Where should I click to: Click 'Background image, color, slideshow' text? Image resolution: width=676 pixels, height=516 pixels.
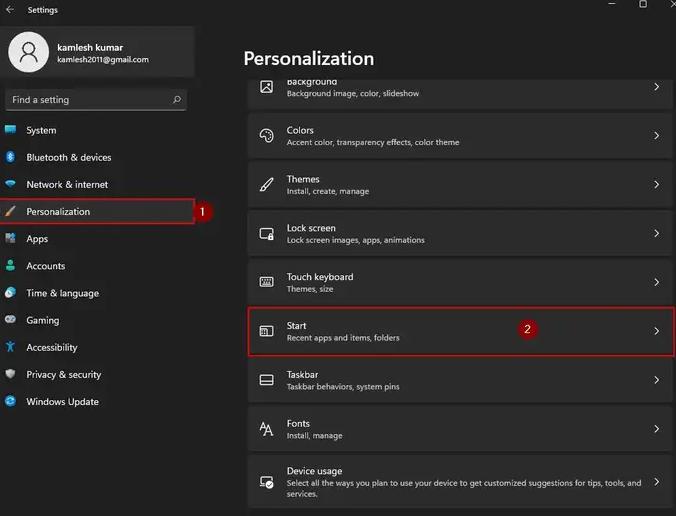353,93
